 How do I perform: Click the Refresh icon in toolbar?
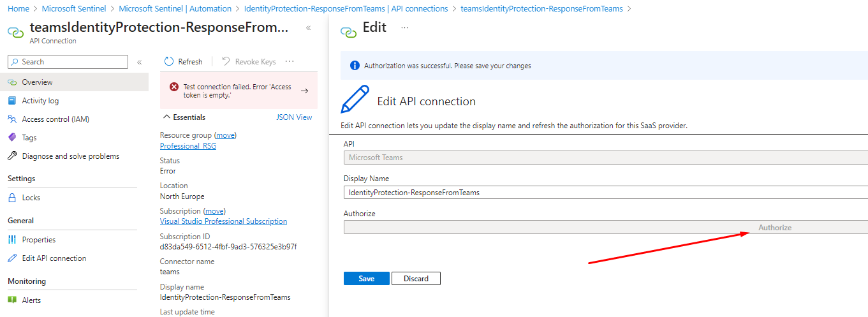pyautogui.click(x=169, y=62)
